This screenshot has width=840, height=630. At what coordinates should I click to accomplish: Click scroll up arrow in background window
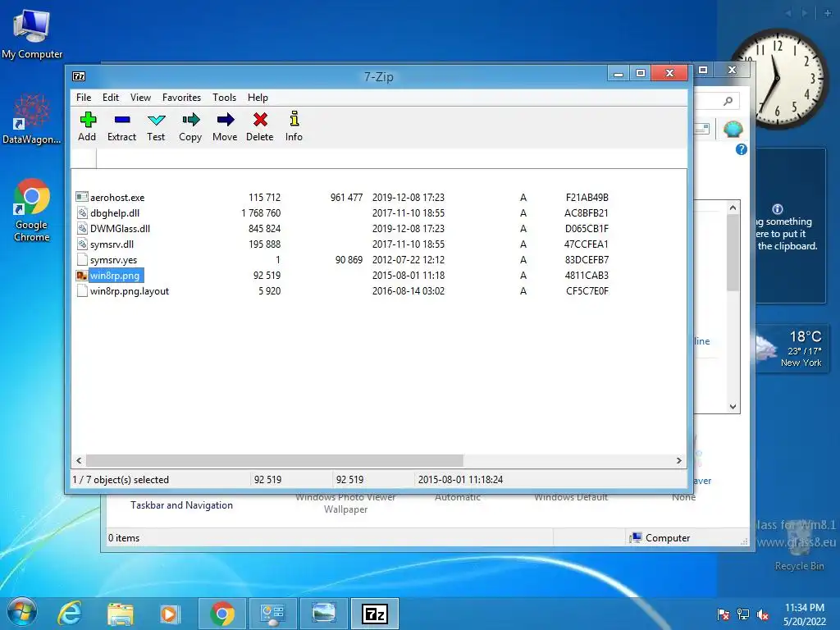733,208
